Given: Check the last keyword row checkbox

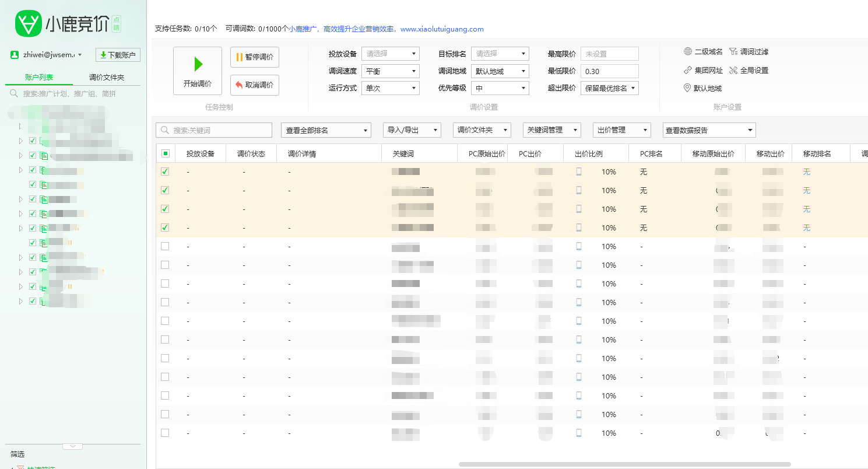Looking at the screenshot, I should (x=165, y=433).
